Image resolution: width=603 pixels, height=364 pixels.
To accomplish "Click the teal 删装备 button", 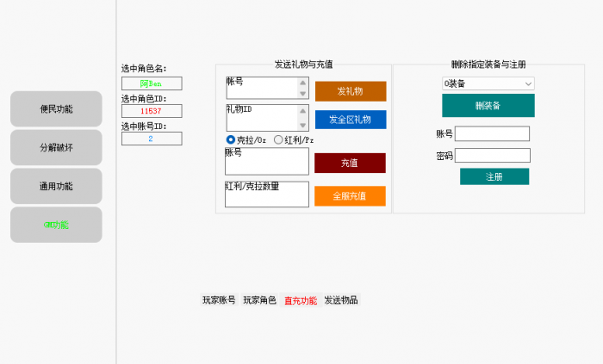I will (x=488, y=106).
